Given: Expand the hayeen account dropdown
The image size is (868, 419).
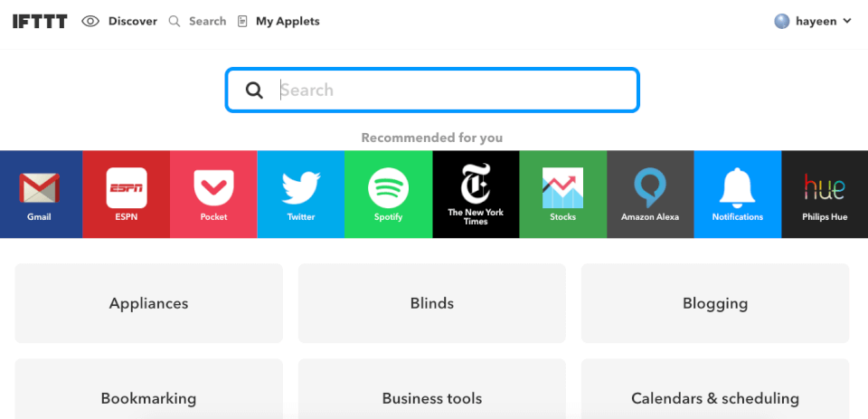Looking at the screenshot, I should [x=813, y=22].
